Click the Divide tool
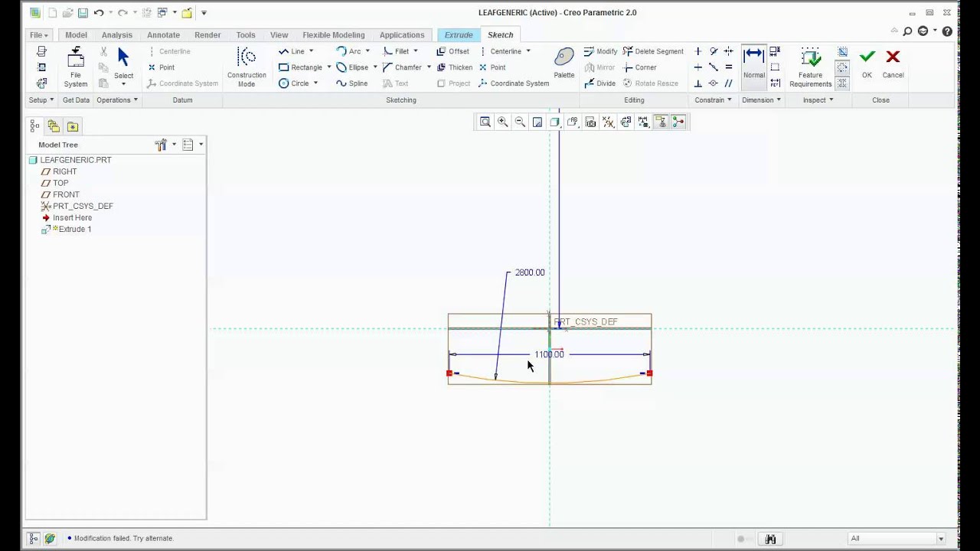The image size is (980, 551). (599, 83)
